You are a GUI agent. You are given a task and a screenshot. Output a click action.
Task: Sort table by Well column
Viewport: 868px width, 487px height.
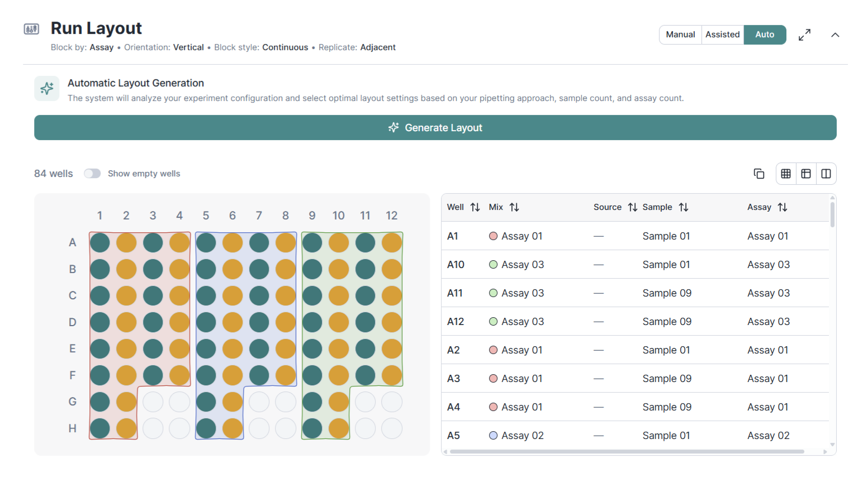click(x=475, y=207)
